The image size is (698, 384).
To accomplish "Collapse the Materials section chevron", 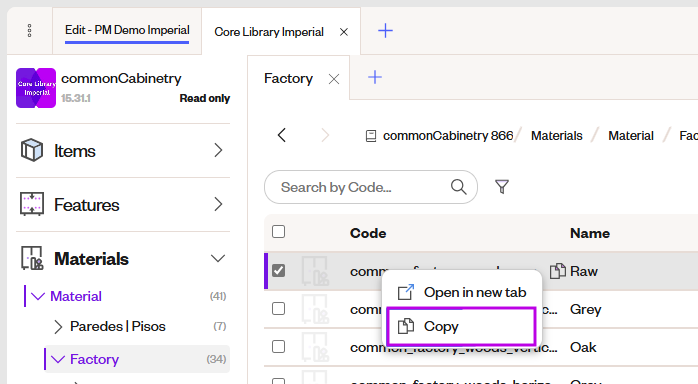I will click(218, 259).
